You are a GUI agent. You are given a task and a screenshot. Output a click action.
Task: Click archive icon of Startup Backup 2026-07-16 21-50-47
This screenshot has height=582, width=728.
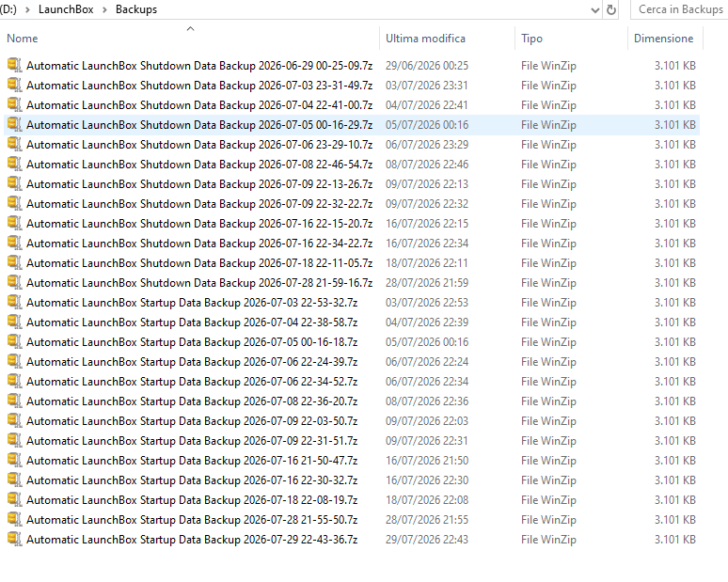click(x=14, y=460)
